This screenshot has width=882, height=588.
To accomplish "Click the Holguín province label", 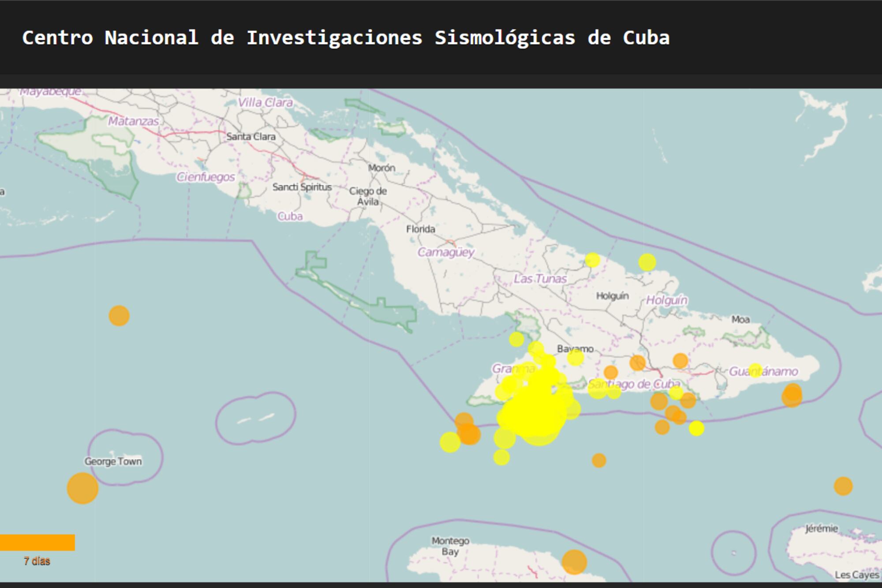I will click(x=666, y=300).
